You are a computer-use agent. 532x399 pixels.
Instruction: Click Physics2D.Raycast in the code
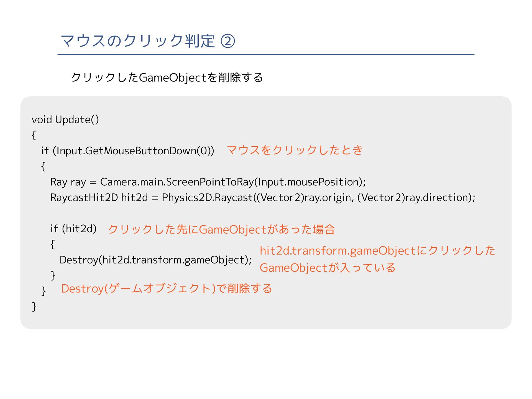pyautogui.click(x=207, y=198)
